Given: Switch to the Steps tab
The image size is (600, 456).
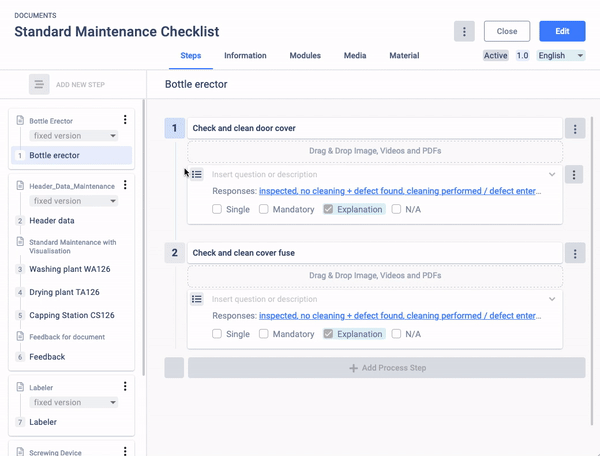Looking at the screenshot, I should (191, 55).
